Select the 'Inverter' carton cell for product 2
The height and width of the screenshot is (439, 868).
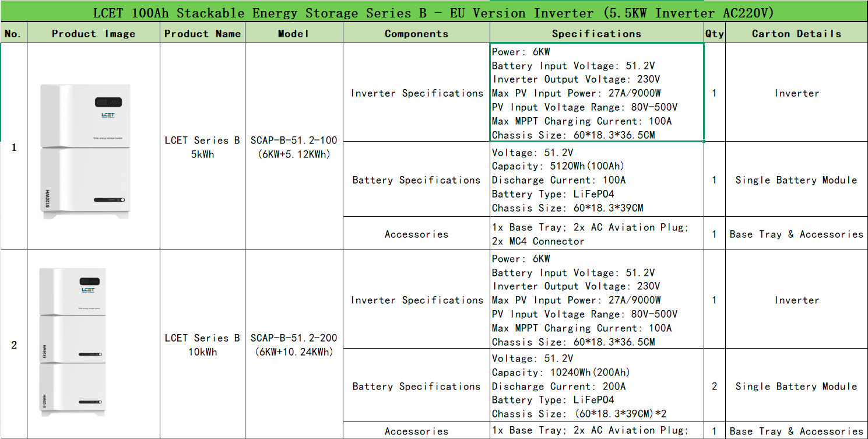point(796,300)
